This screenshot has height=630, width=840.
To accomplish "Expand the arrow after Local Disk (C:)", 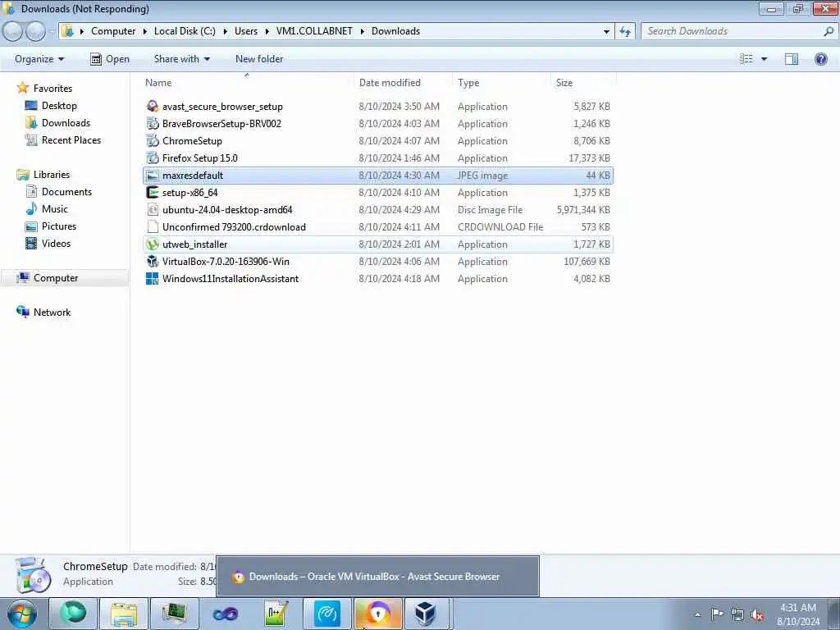I will coord(225,31).
